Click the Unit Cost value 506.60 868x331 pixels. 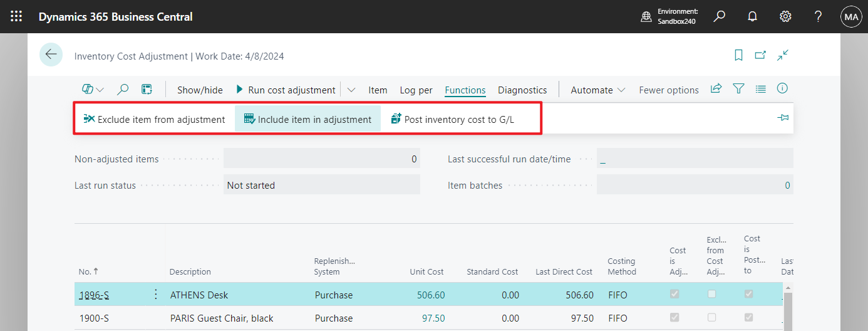point(431,295)
